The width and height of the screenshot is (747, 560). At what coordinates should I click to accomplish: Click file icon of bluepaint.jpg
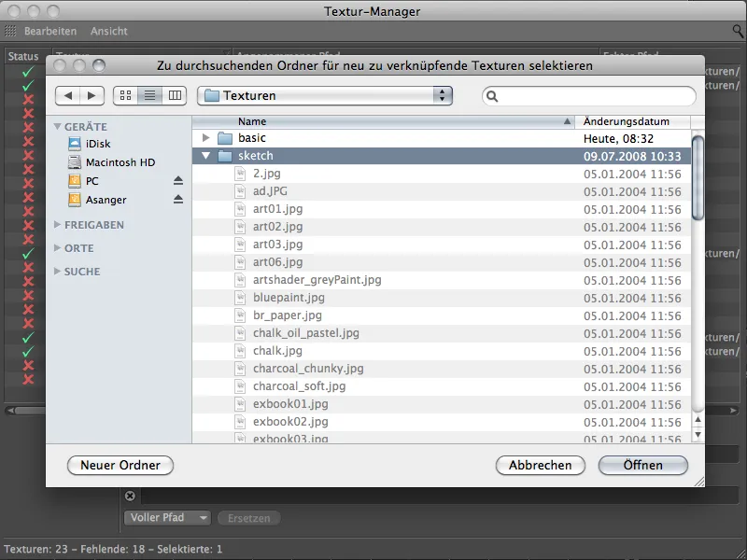click(x=240, y=298)
